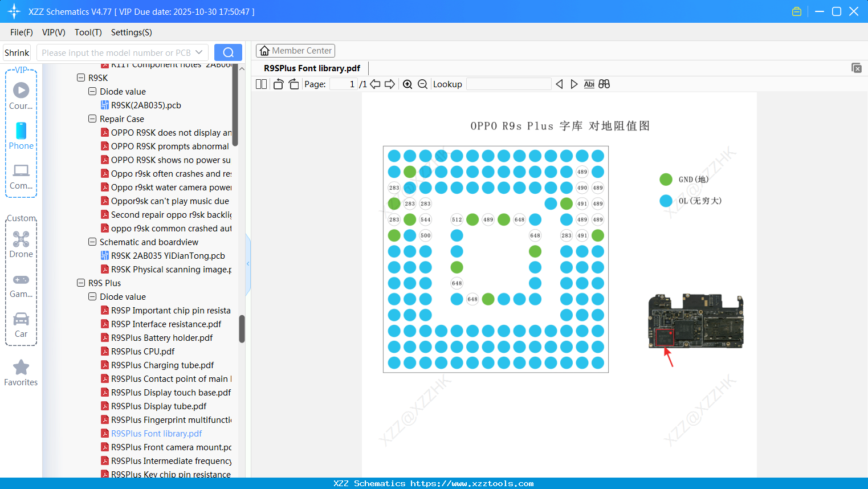
Task: Open the File(F) menu
Action: 22,32
